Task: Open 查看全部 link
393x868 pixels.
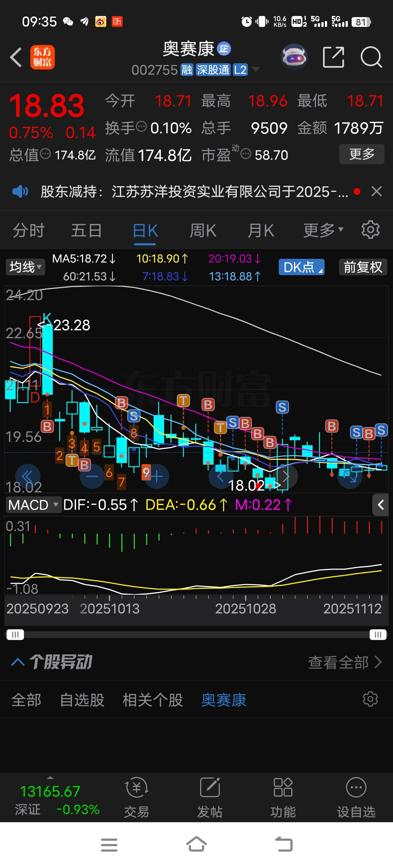Action: pos(345,662)
